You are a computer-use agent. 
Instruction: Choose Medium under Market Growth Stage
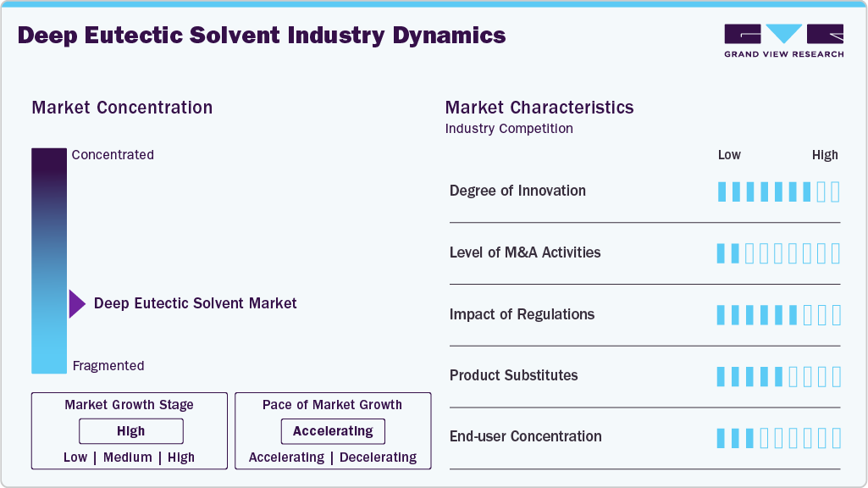(127, 457)
